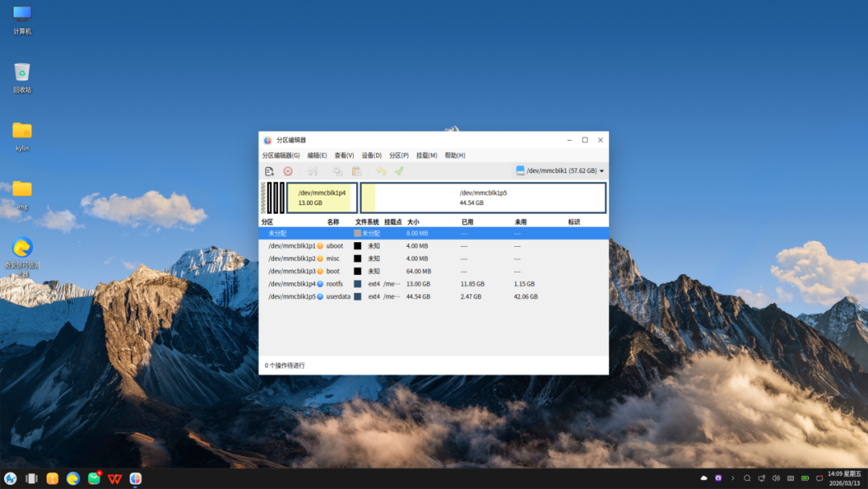Click the 奇安信可信浏览器 desktop shortcut
Screen dimensions: 868x489
[x=23, y=257]
